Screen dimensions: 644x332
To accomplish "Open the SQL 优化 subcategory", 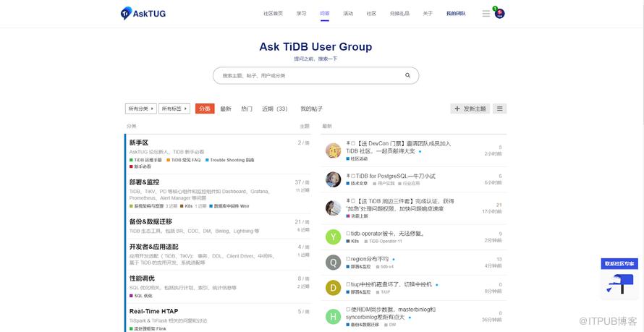I will (141, 296).
